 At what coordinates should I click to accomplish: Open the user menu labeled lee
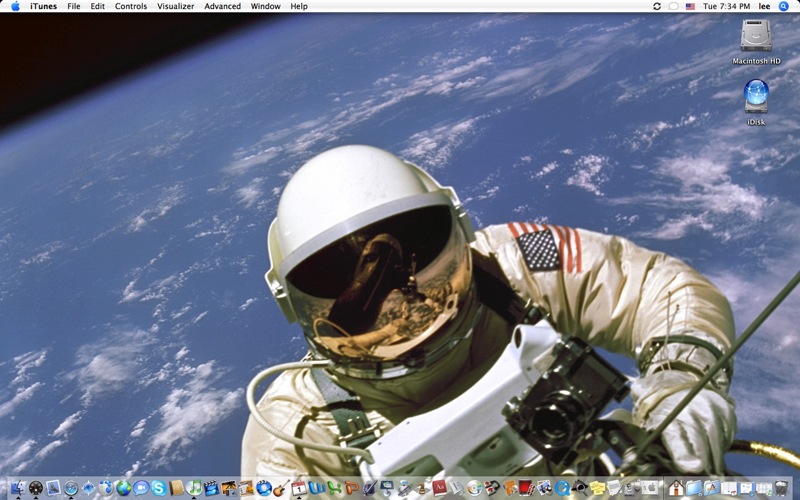pos(764,6)
